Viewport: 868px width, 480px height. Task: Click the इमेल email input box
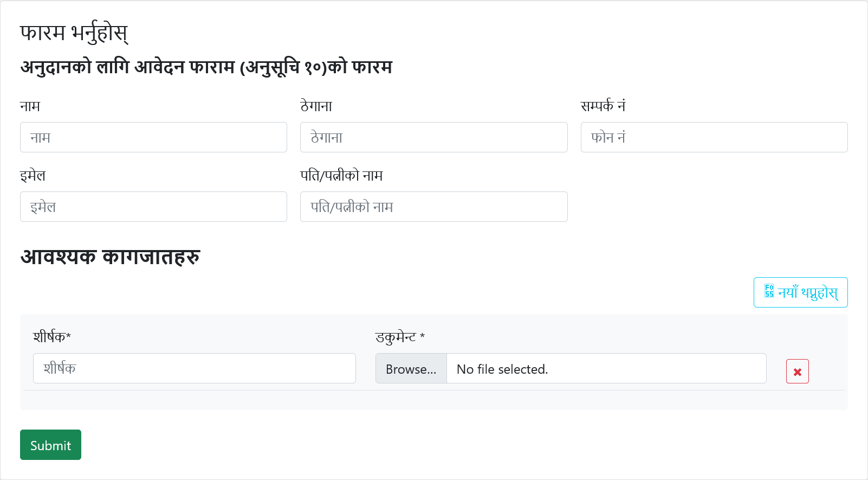click(153, 207)
